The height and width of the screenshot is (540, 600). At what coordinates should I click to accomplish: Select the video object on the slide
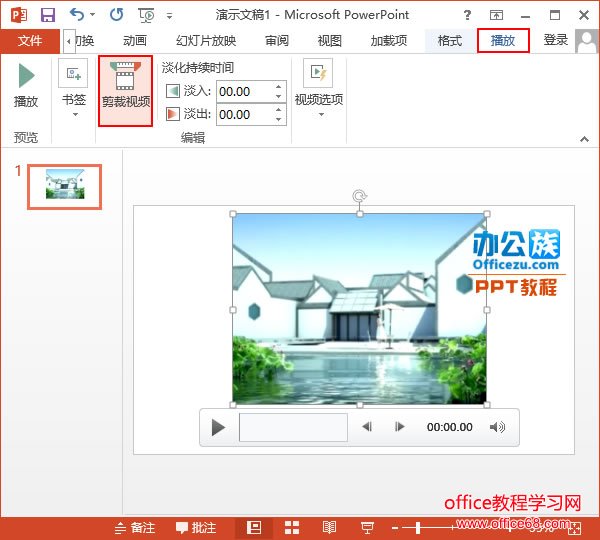(x=360, y=309)
